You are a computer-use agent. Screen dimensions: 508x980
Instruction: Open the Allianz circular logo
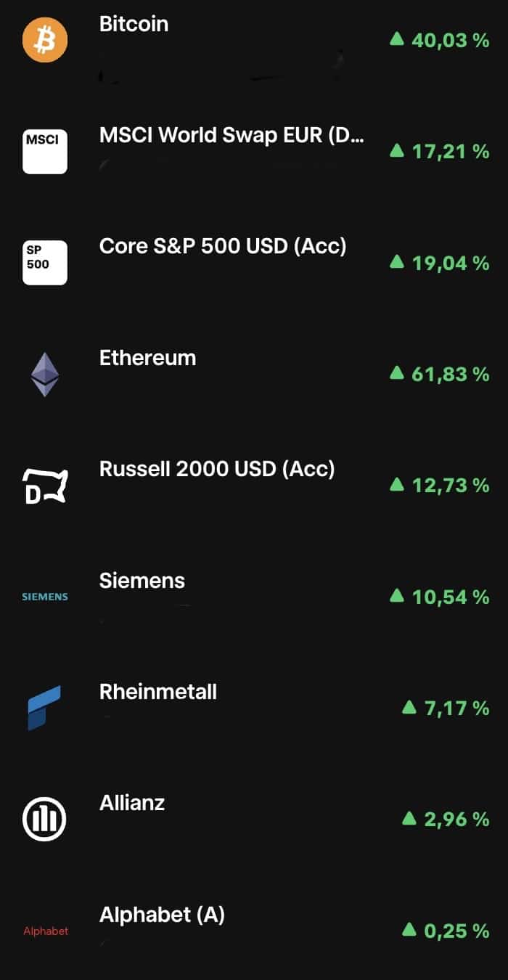pos(45,819)
